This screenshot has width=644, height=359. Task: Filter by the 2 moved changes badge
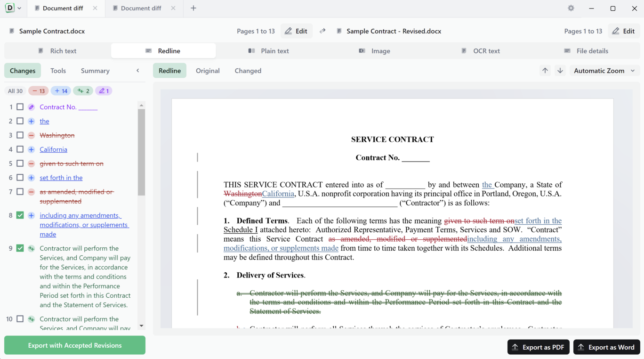[x=83, y=91]
